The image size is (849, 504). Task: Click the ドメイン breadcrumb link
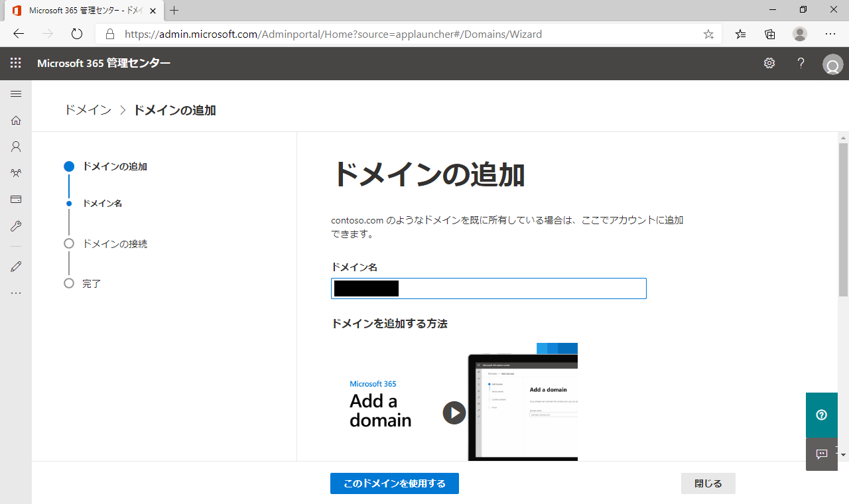88,110
